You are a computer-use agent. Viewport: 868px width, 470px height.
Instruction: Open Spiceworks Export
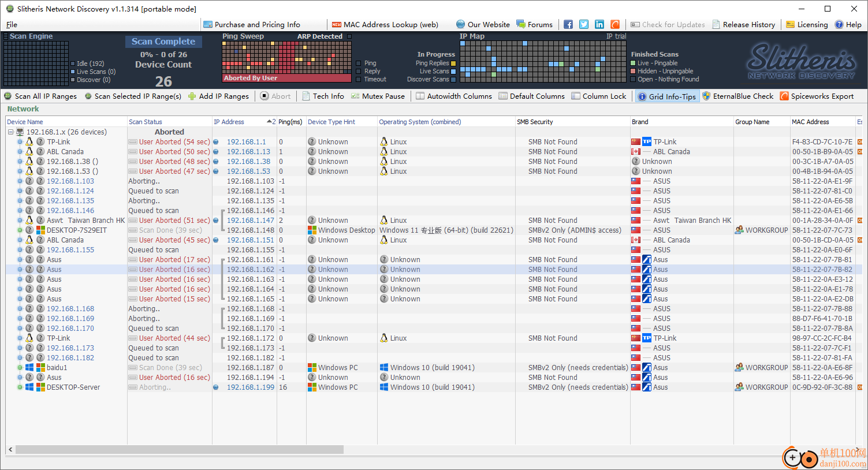coord(817,96)
